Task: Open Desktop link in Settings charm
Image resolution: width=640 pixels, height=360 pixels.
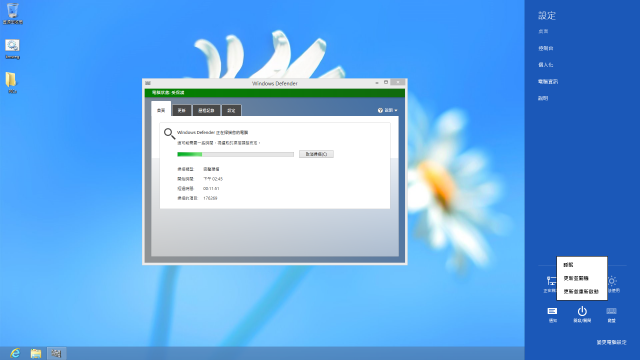Action: (x=543, y=31)
